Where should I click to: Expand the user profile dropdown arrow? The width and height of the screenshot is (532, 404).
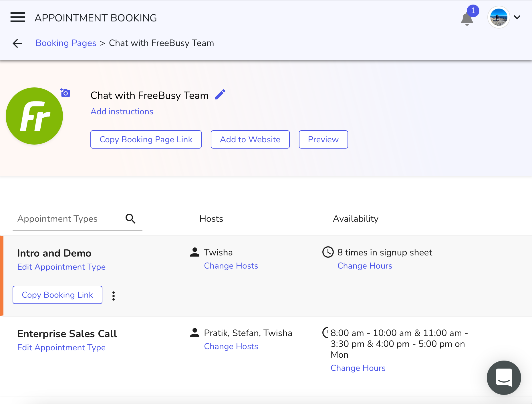517,17
